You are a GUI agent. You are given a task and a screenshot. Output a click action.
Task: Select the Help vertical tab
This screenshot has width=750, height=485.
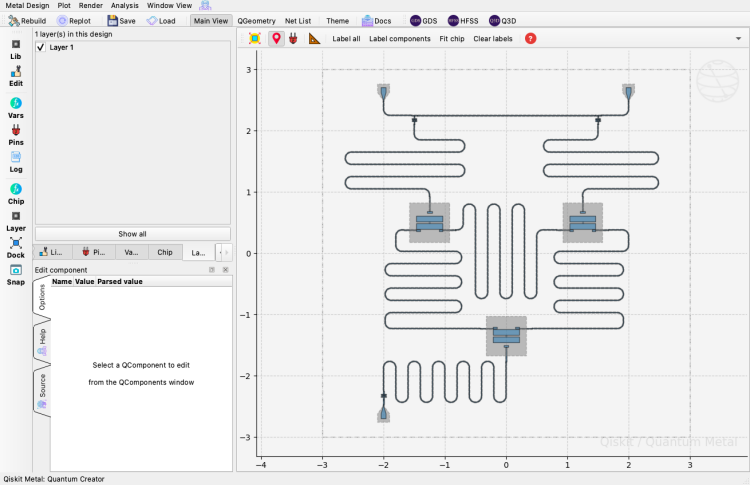pyautogui.click(x=42, y=342)
